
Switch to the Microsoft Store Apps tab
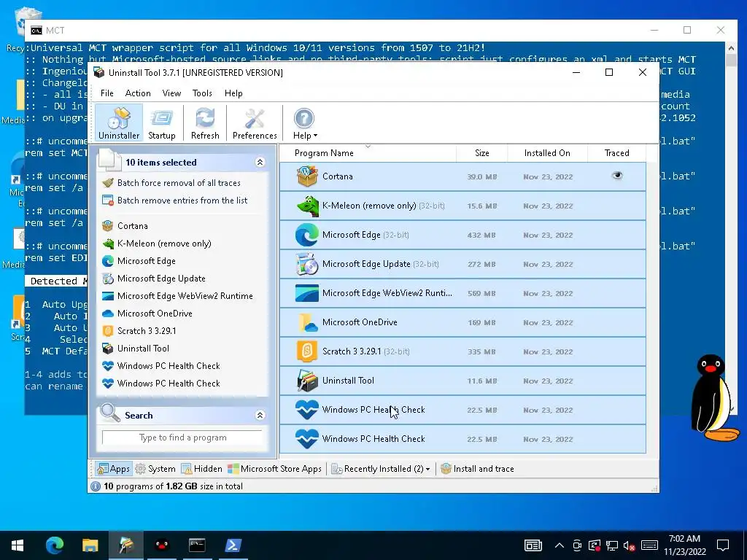click(x=274, y=469)
